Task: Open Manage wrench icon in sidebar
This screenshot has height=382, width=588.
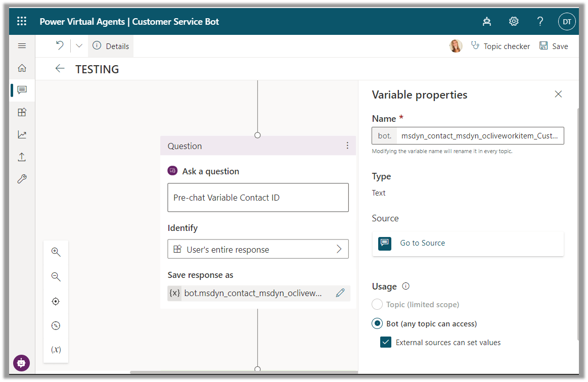Action: (x=22, y=179)
